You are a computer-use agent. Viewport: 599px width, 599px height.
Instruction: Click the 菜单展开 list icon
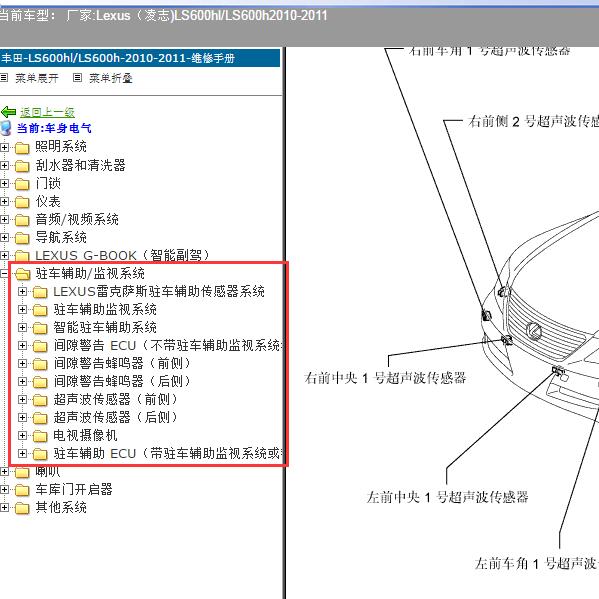pyautogui.click(x=4, y=78)
